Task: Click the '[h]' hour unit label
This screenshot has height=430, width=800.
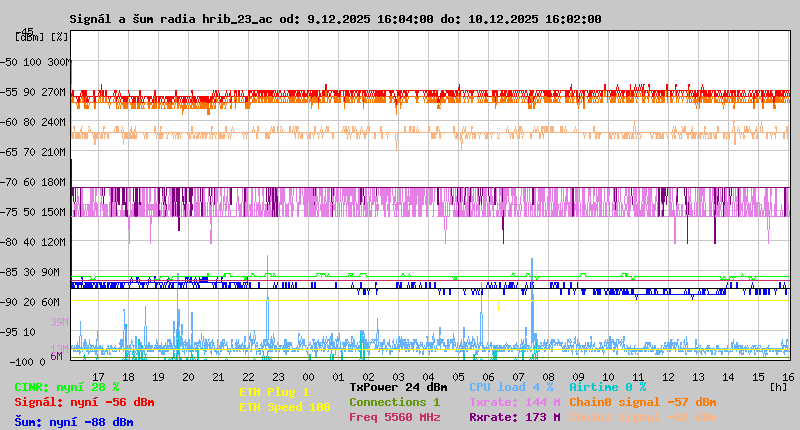Action: (x=779, y=387)
